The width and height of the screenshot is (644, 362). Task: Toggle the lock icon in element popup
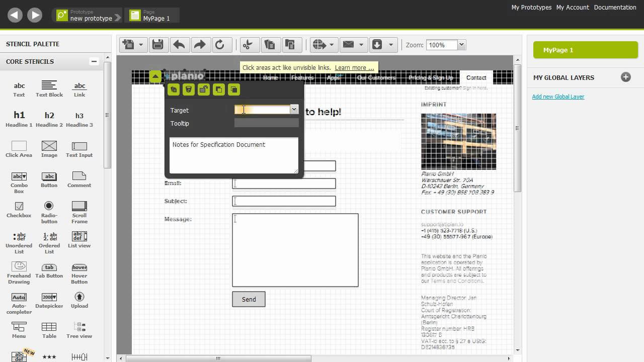(x=203, y=89)
